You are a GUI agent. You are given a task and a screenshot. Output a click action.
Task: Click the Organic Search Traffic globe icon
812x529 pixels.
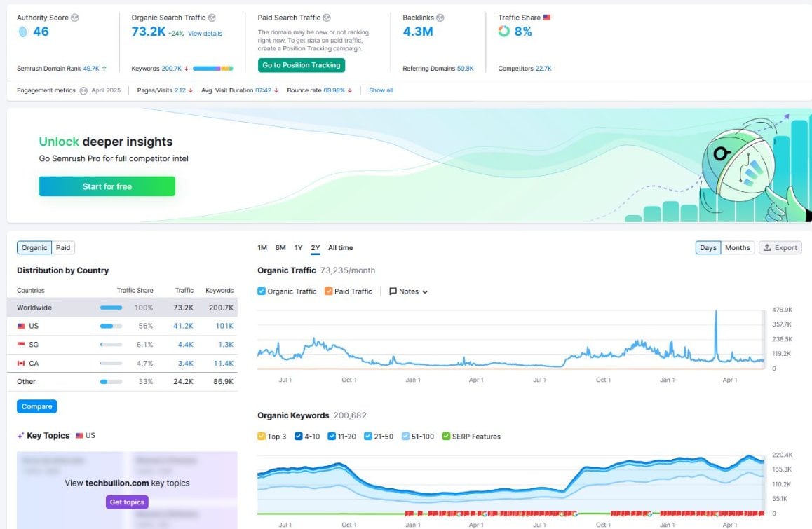click(x=212, y=18)
